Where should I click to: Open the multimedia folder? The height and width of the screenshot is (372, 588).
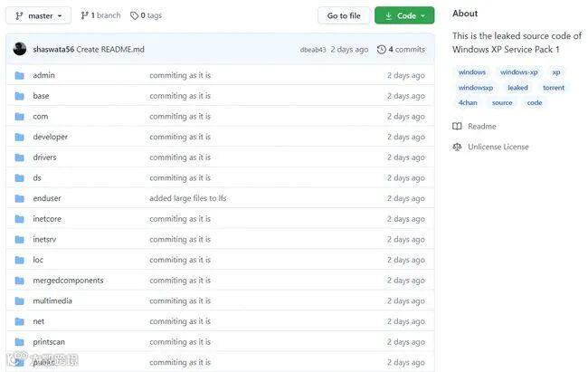click(52, 300)
